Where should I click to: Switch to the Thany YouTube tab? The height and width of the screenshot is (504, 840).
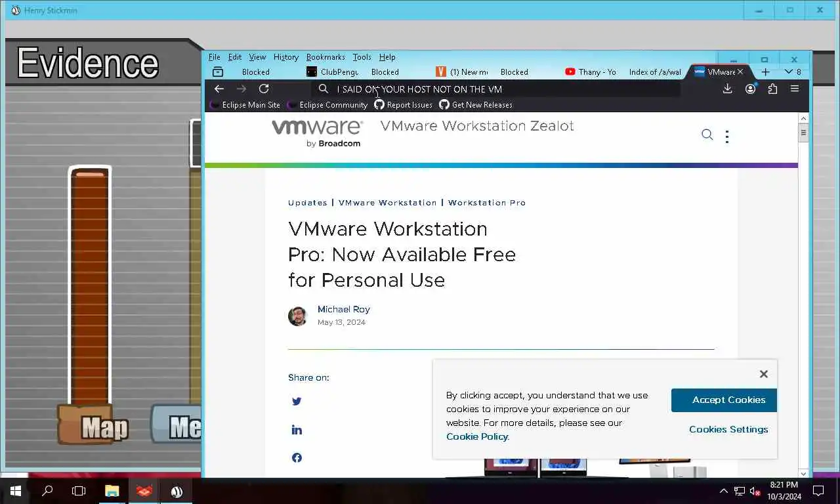pos(591,72)
